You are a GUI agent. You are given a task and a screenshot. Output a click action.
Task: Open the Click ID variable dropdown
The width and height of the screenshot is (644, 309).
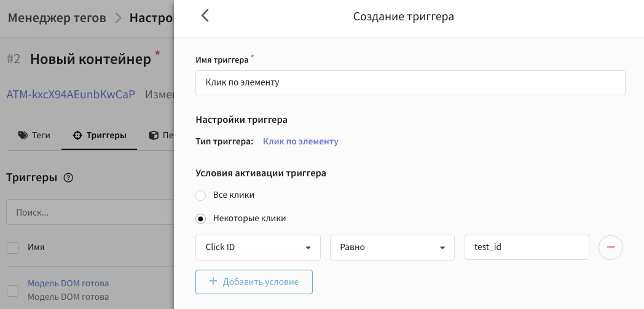tap(257, 248)
